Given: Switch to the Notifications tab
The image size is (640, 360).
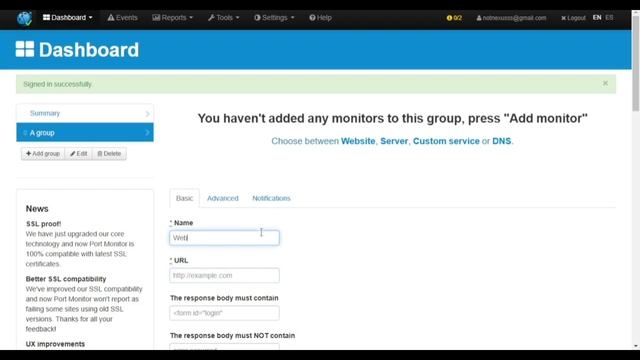Looking at the screenshot, I should 271,198.
